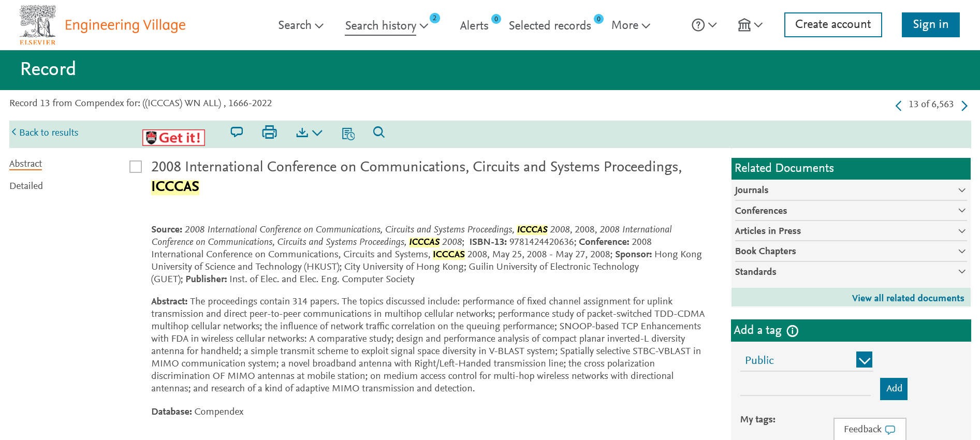This screenshot has width=980, height=440.
Task: Print this record using printer icon
Action: click(269, 133)
